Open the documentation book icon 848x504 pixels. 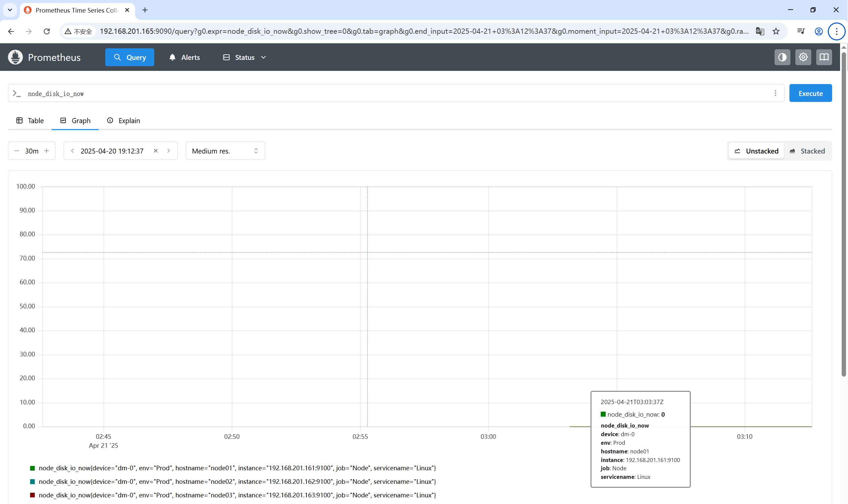coord(824,57)
